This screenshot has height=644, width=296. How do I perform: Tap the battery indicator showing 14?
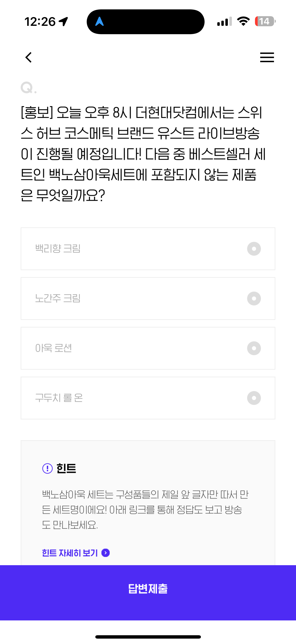(x=265, y=21)
